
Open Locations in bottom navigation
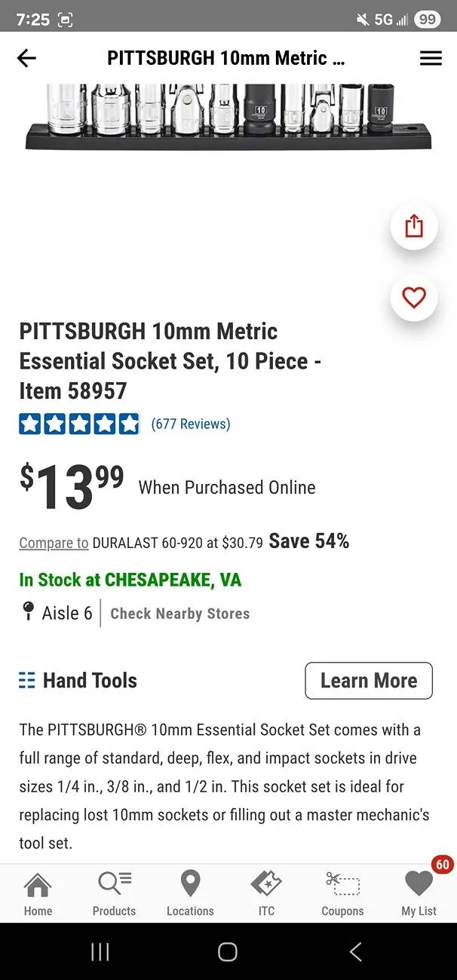190,894
